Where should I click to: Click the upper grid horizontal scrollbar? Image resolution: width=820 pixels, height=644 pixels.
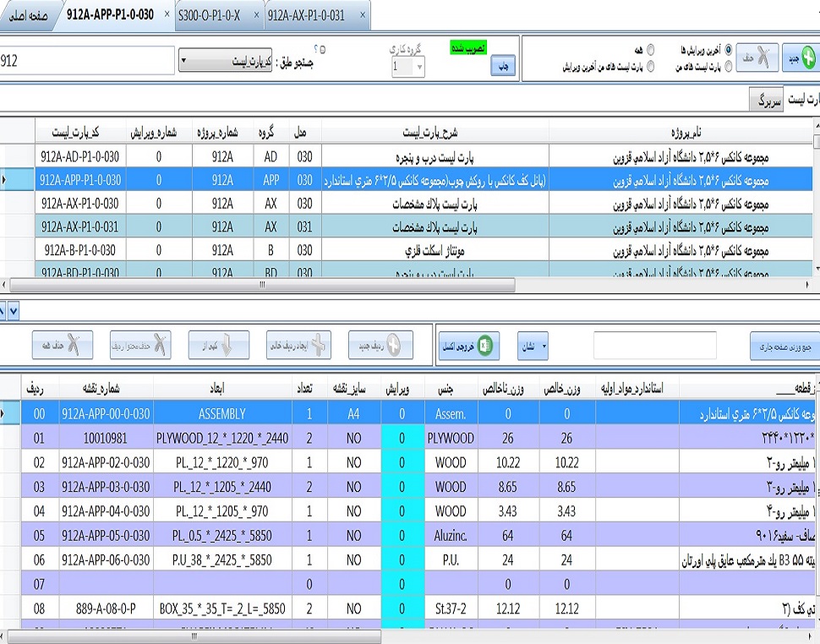(261, 285)
